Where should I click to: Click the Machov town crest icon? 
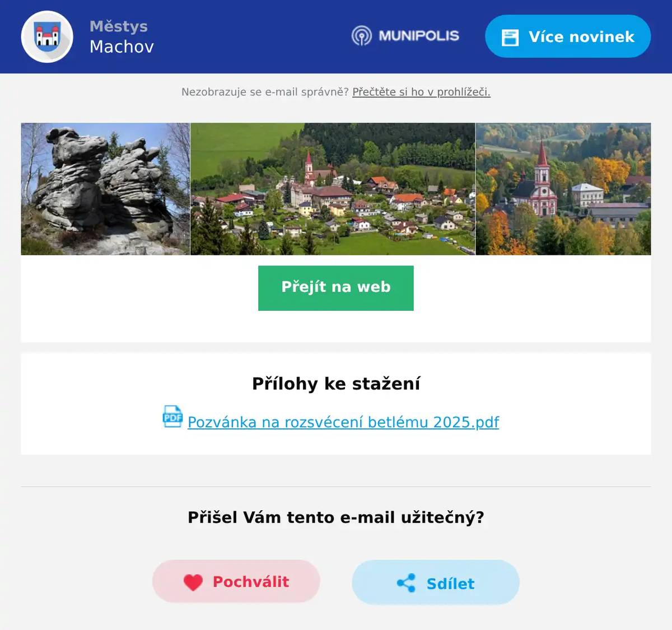47,37
